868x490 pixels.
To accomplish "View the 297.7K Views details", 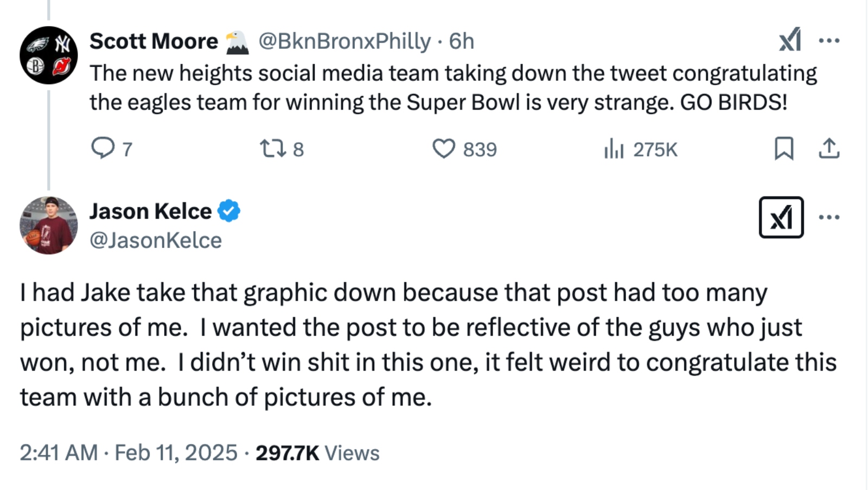I will [x=316, y=450].
